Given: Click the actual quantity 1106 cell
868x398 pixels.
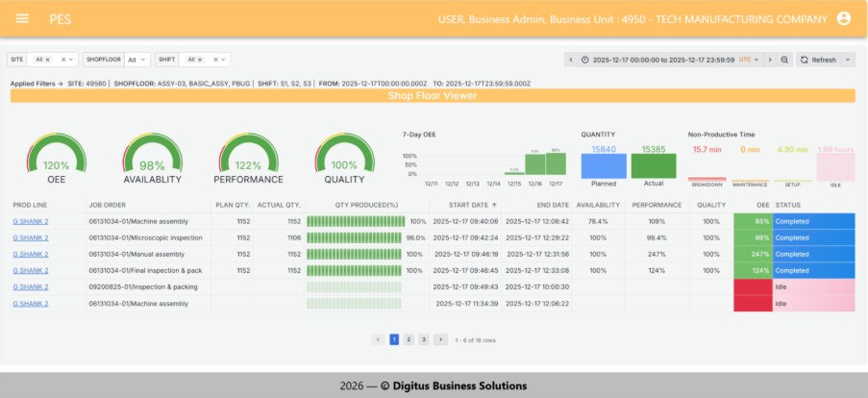Looking at the screenshot, I should (x=279, y=238).
